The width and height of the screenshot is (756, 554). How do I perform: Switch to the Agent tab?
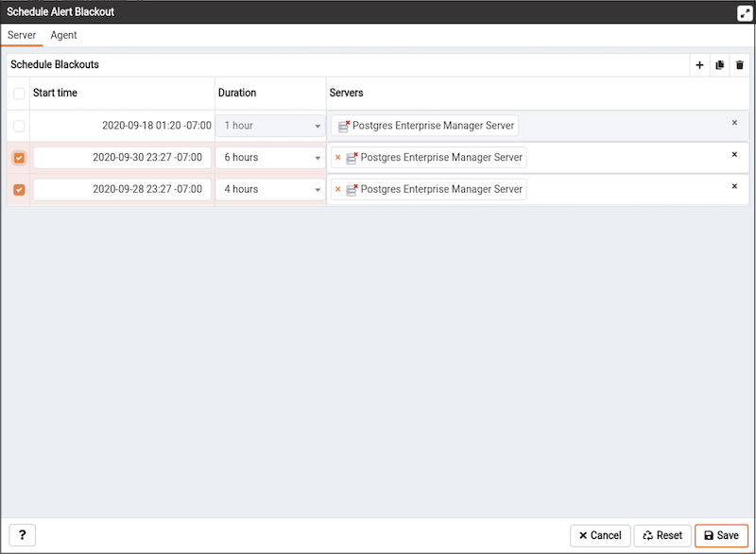pos(63,35)
